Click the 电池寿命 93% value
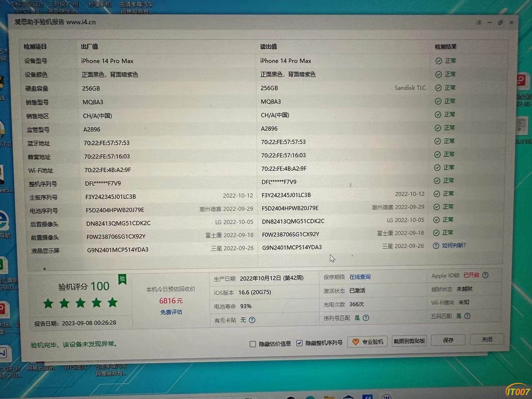Image resolution: width=532 pixels, height=399 pixels. coord(246,306)
